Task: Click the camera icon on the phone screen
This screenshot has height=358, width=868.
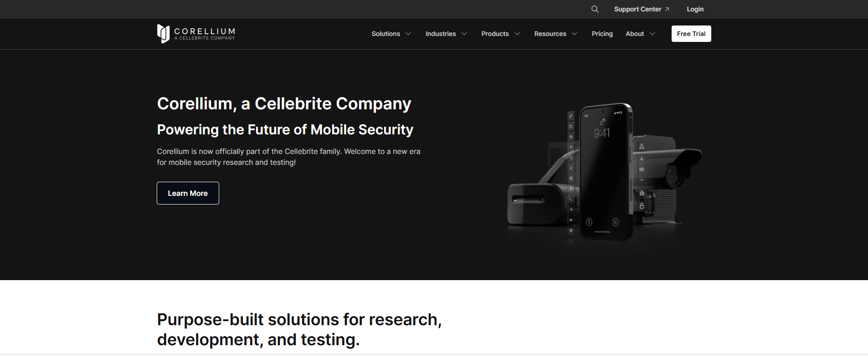Action: pos(616,222)
